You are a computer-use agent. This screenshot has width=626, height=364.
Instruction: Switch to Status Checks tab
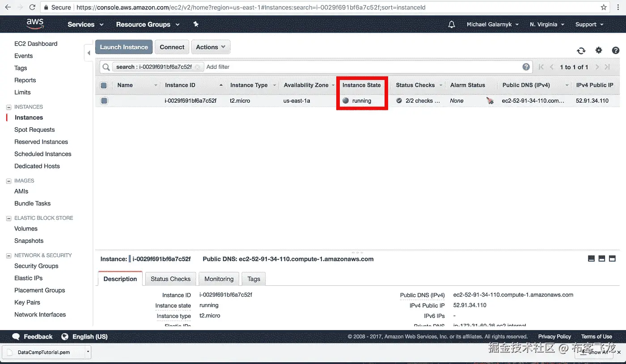click(170, 279)
